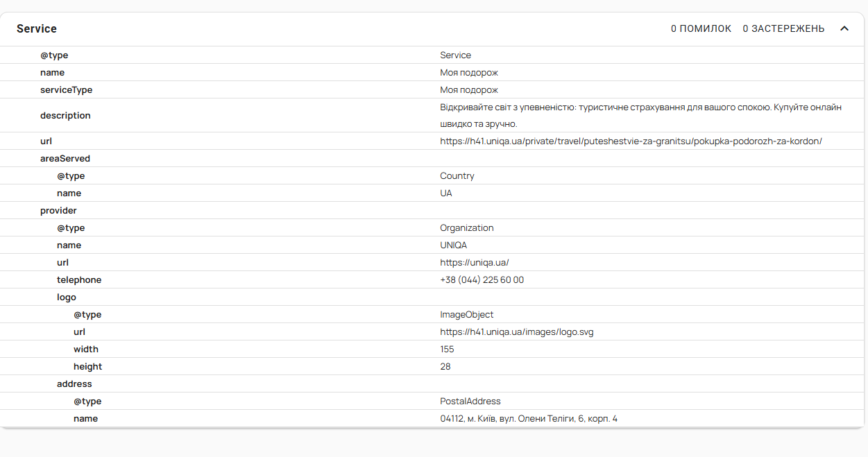Select the telephone number +38 (044) 225 60 00
This screenshot has width=868, height=457.
pos(482,279)
